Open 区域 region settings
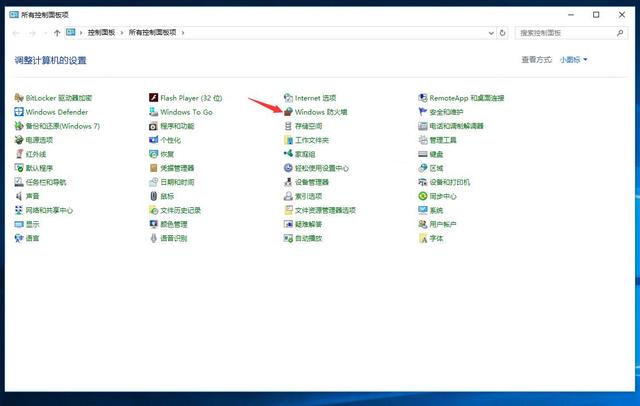 (431, 168)
